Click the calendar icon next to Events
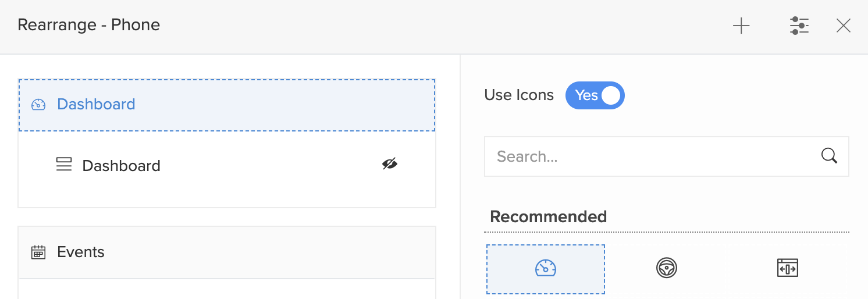This screenshot has height=299, width=868. [38, 252]
